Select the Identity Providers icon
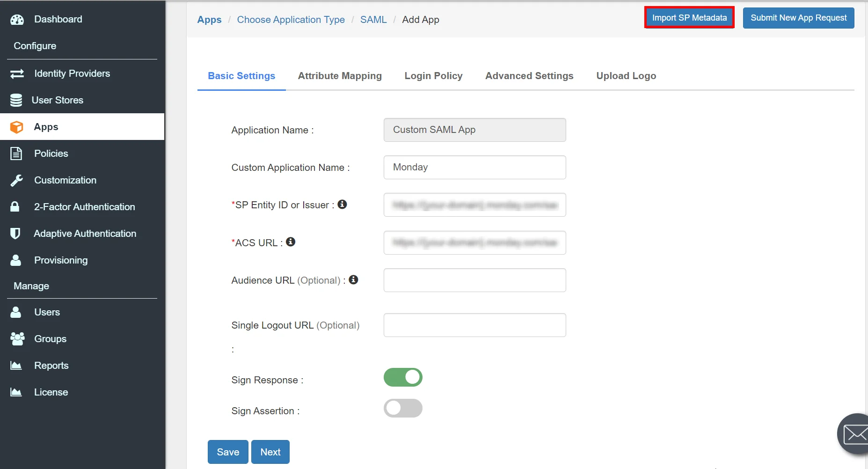The image size is (868, 469). (17, 73)
